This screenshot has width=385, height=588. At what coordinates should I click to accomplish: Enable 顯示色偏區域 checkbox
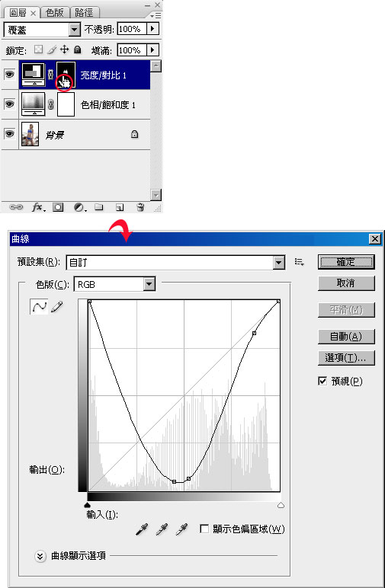(204, 529)
